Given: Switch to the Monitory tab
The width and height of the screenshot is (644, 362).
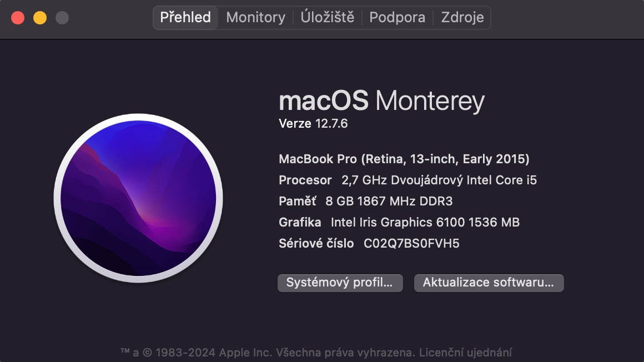Looking at the screenshot, I should click(255, 17).
